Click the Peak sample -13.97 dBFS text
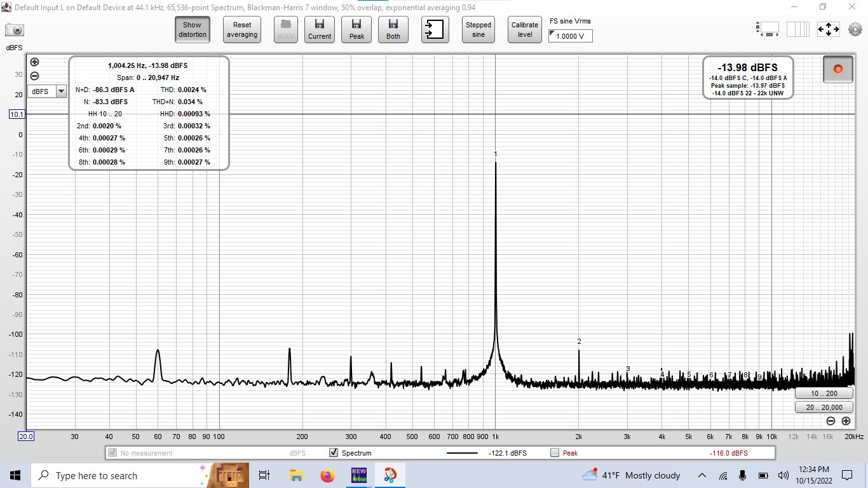Viewport: 868px width, 488px height. tap(747, 85)
